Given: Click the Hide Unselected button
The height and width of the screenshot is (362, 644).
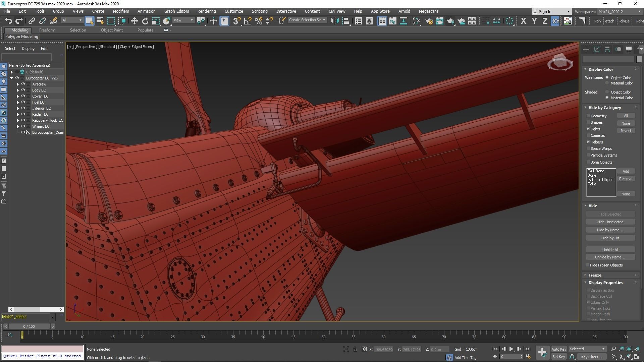Looking at the screenshot, I should [610, 222].
